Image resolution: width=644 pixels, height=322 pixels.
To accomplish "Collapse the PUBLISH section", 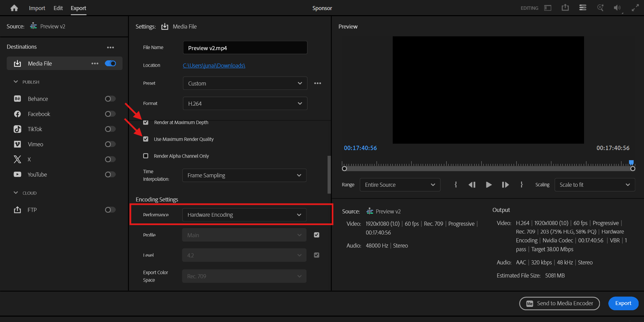I will click(15, 82).
